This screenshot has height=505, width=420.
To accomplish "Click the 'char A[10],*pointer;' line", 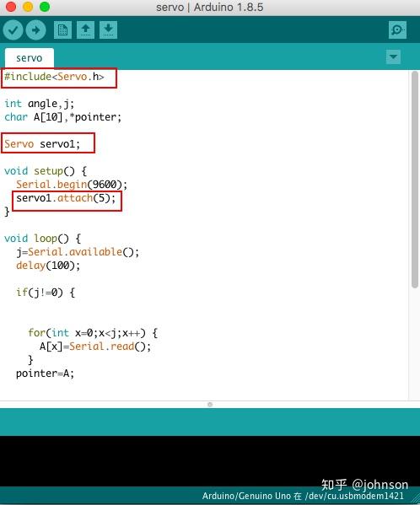I will coord(62,117).
